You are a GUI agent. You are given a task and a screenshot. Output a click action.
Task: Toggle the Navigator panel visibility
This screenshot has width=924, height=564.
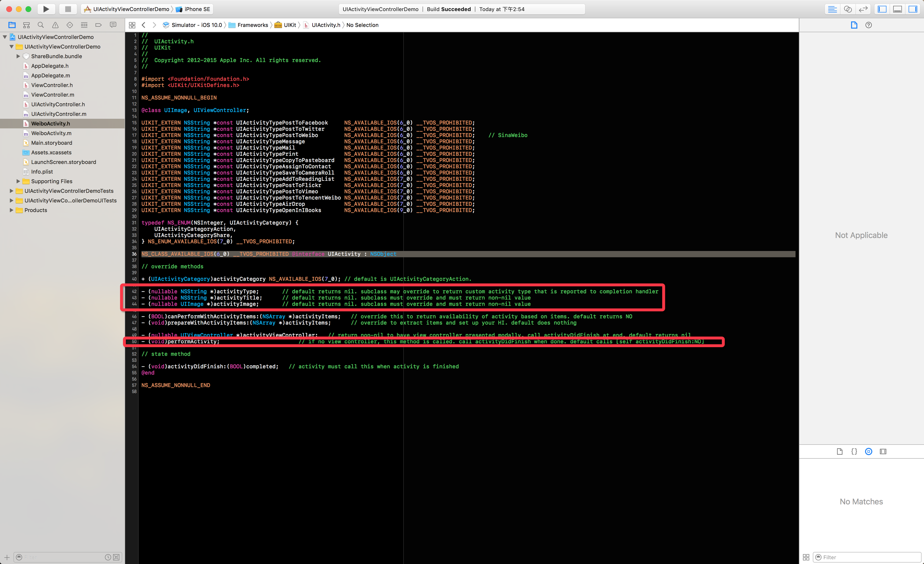tap(882, 9)
